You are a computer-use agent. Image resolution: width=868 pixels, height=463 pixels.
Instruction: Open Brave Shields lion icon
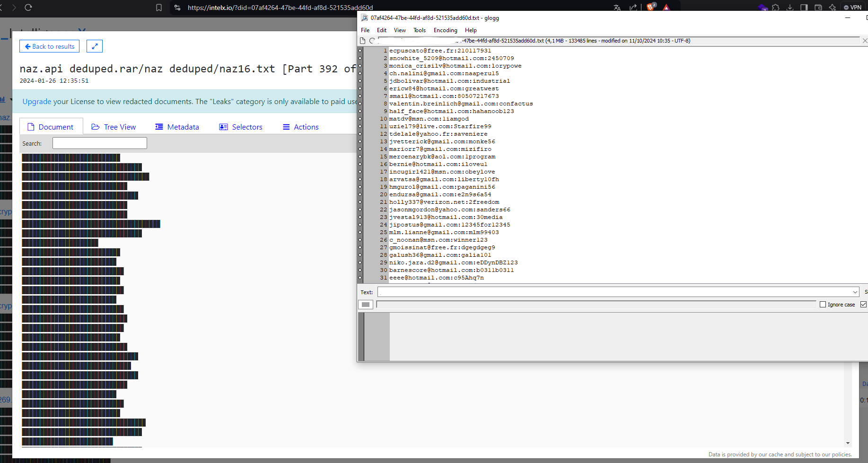(651, 7)
